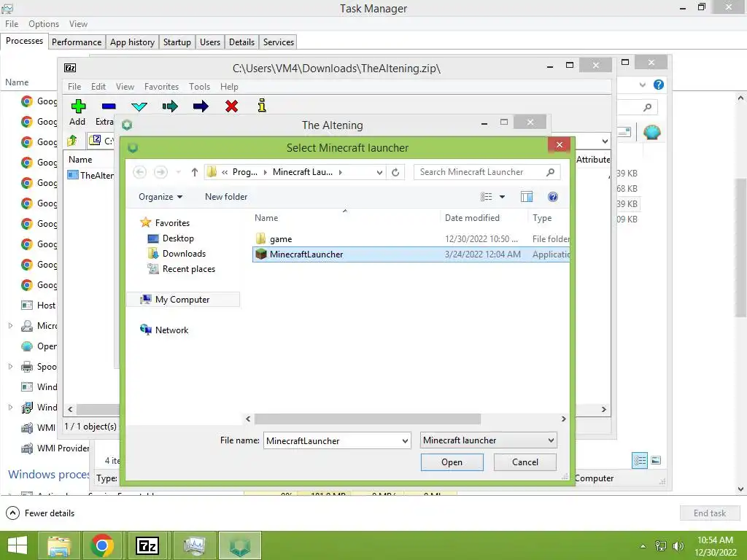The width and height of the screenshot is (747, 560).
Task: Switch to the Services tab
Action: [x=278, y=42]
